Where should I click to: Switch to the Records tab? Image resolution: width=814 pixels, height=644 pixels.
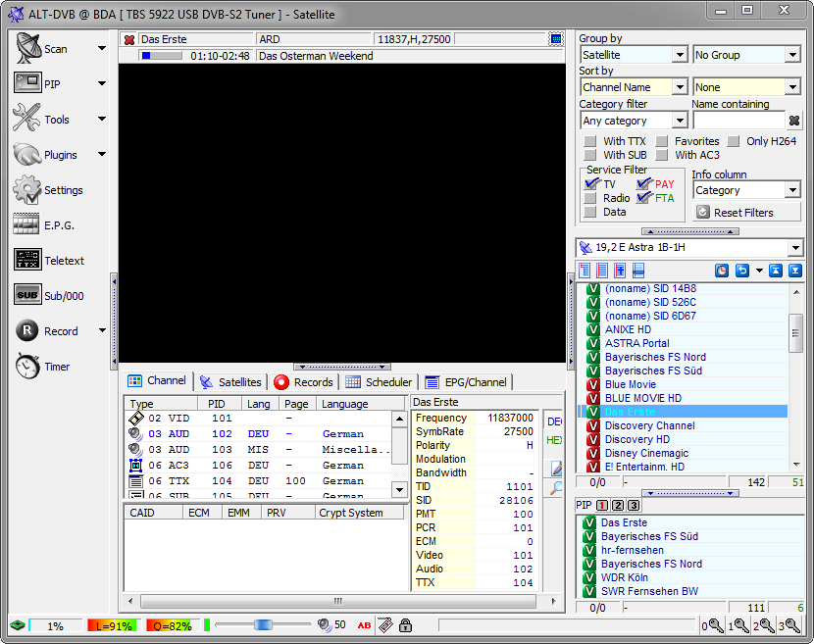pos(303,382)
